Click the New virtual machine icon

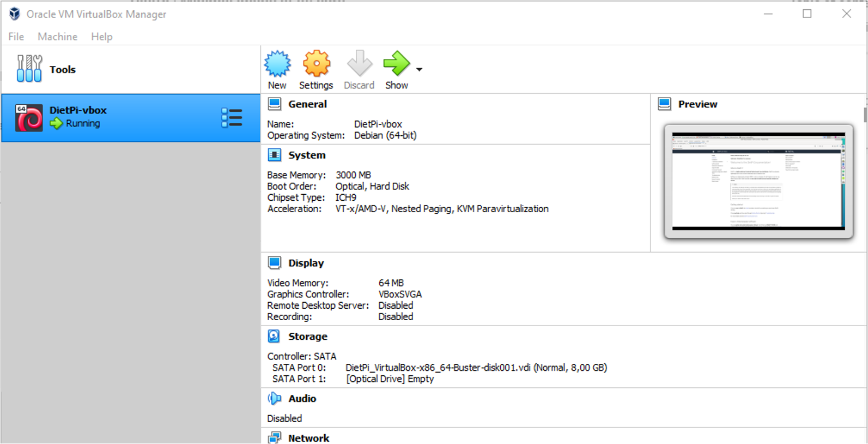(x=277, y=64)
